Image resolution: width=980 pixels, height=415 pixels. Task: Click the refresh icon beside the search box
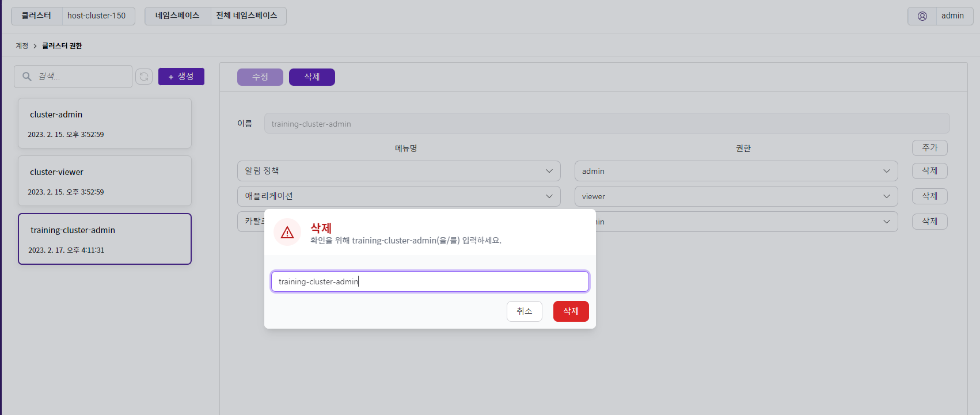click(144, 77)
